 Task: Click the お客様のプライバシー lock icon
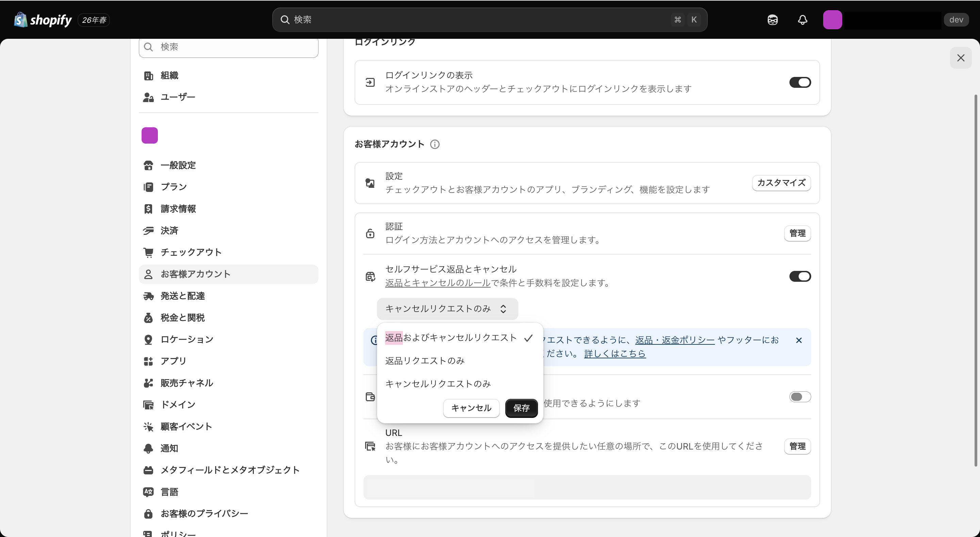click(148, 514)
